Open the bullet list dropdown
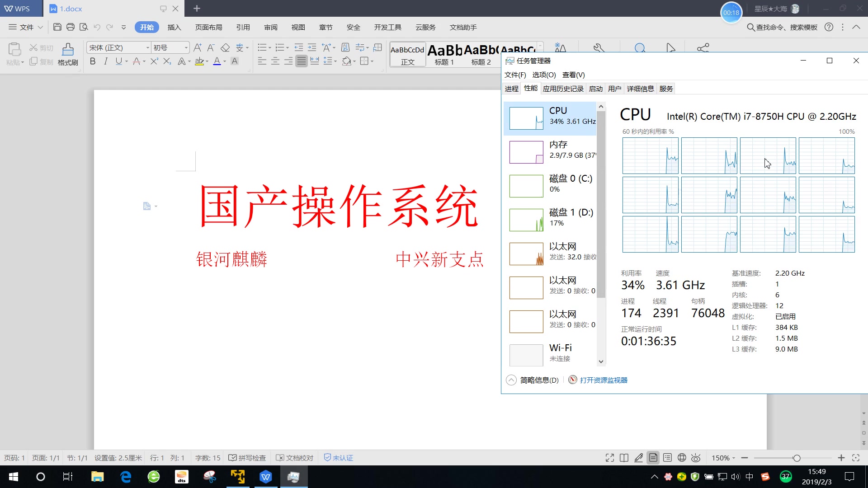The width and height of the screenshot is (868, 488). click(269, 48)
